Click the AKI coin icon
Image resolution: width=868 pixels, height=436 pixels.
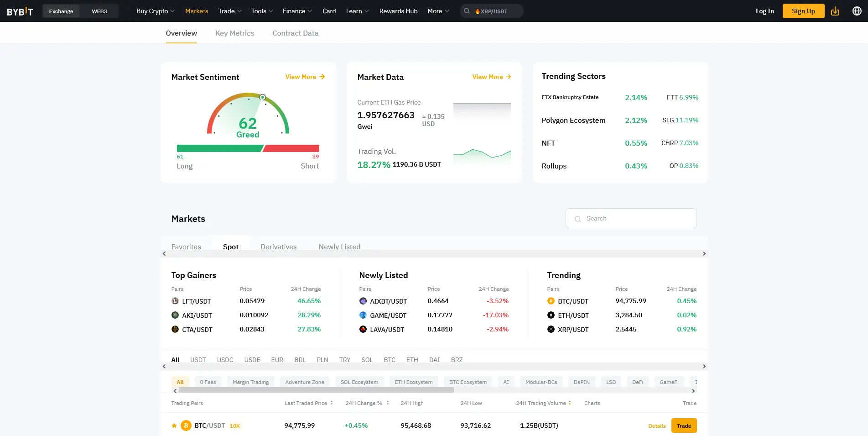tap(175, 315)
